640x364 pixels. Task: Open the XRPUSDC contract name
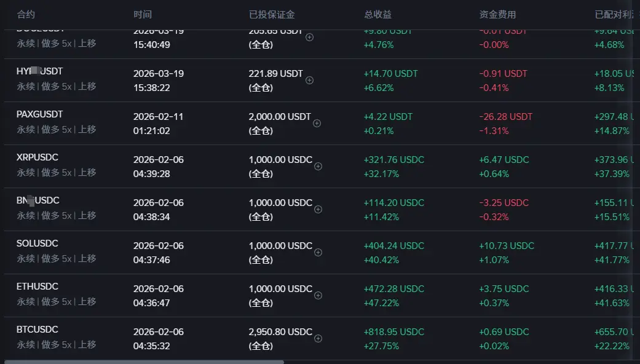click(37, 157)
